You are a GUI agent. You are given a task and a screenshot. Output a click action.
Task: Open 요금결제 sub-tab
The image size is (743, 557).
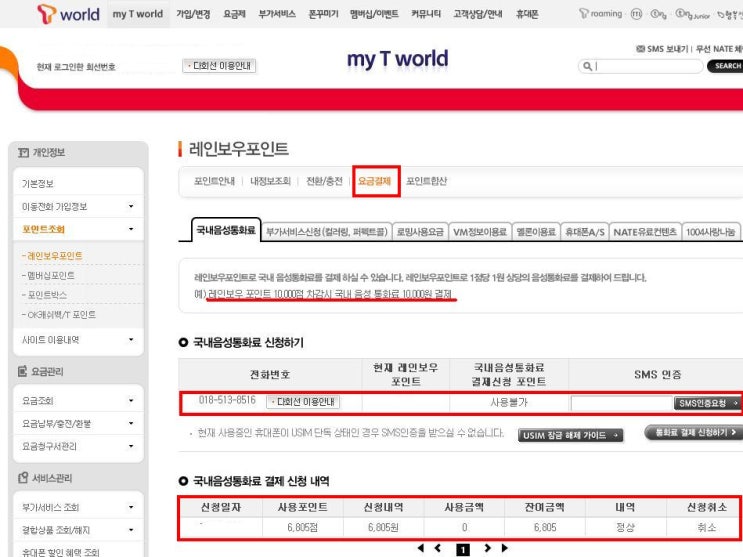tap(374, 181)
